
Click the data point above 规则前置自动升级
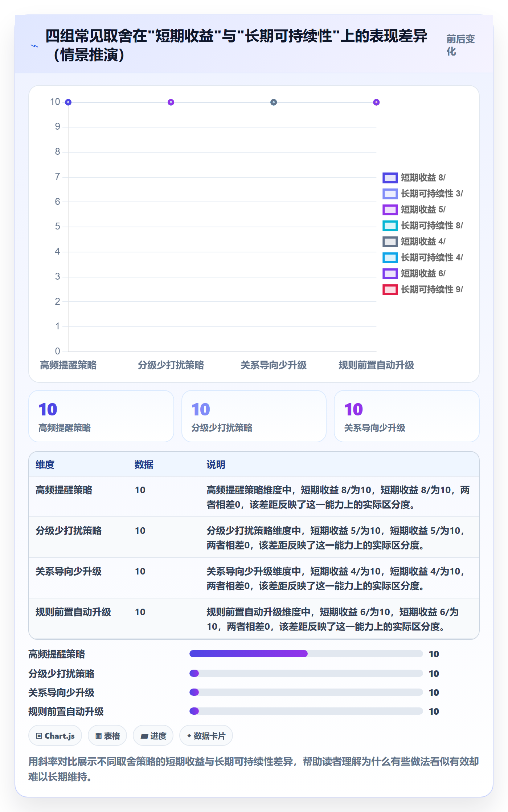coord(376,102)
